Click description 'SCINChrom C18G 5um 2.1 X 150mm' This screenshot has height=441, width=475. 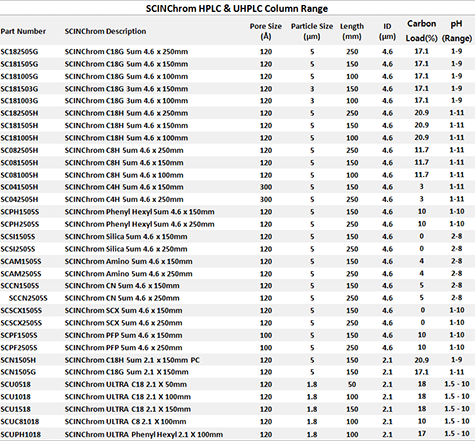click(x=127, y=372)
